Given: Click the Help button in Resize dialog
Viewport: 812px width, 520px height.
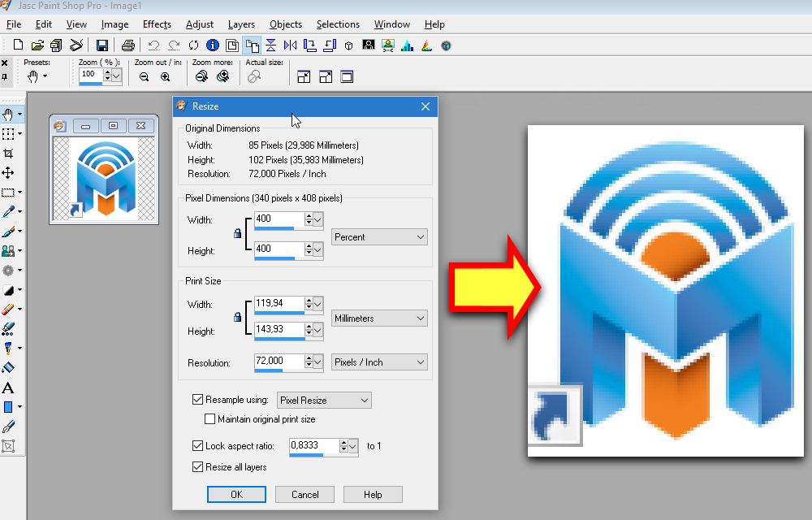Looking at the screenshot, I should [373, 495].
